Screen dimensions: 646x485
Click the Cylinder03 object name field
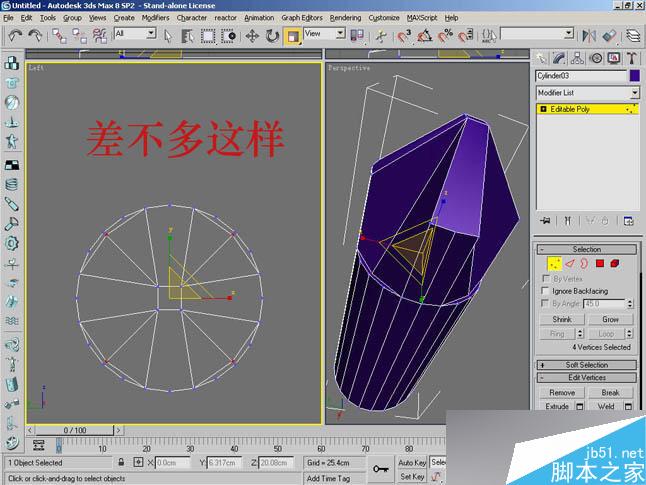[x=581, y=75]
